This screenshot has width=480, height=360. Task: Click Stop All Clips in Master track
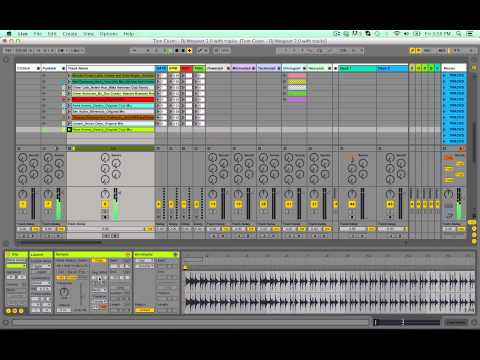pos(445,148)
